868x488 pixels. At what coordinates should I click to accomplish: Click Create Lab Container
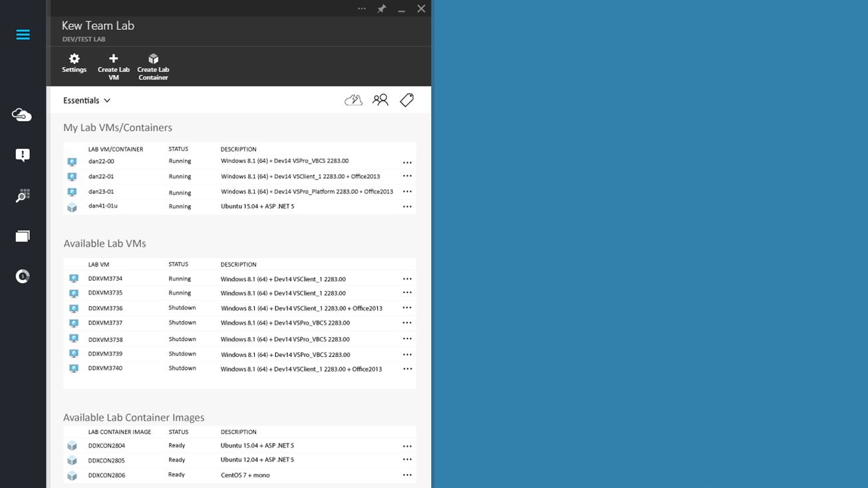[153, 67]
